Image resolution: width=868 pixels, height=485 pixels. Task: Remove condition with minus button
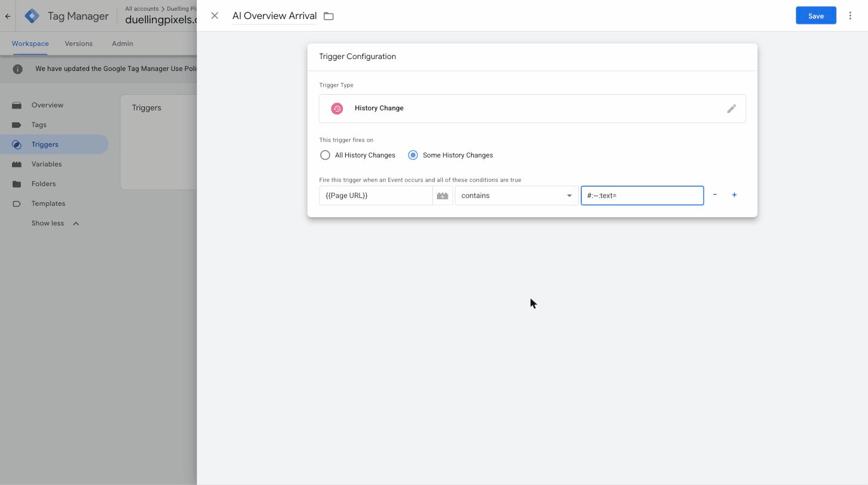pos(715,195)
